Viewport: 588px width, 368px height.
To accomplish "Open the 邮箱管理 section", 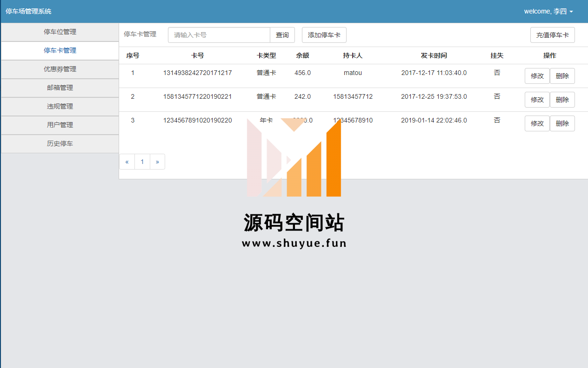I will coord(60,88).
